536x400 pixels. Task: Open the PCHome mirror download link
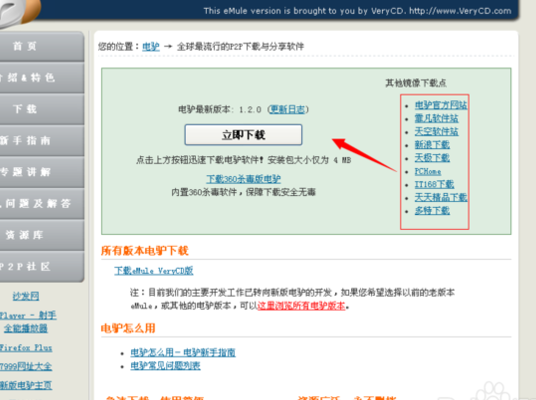point(428,171)
